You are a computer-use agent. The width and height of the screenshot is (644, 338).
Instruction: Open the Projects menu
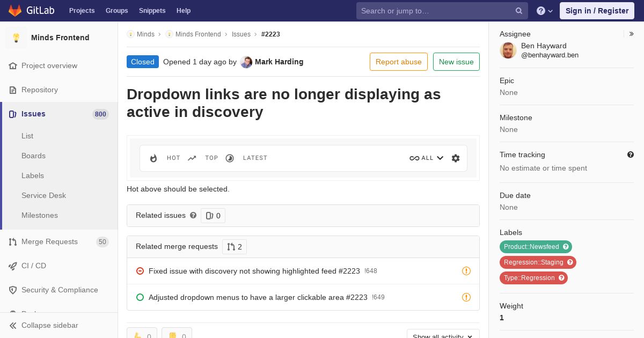[82, 11]
